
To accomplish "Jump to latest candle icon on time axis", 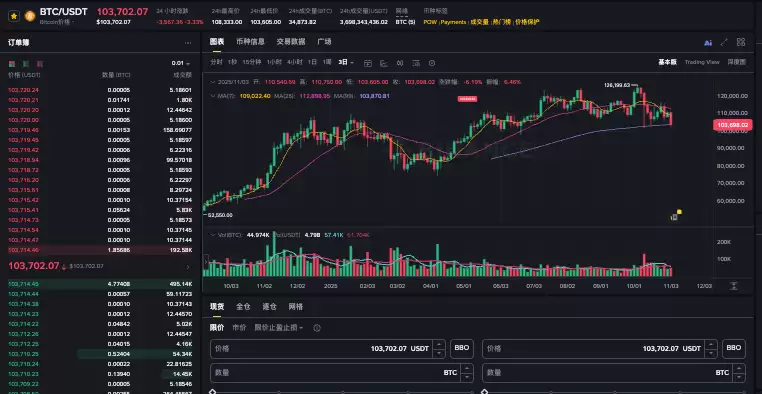I will coord(734,286).
